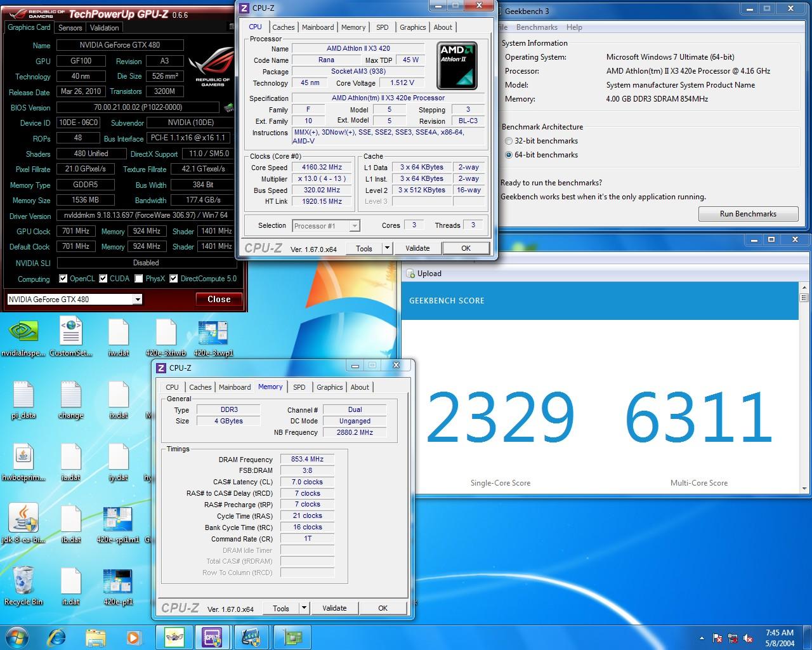Open Windows Media Player from taskbar

[133, 637]
